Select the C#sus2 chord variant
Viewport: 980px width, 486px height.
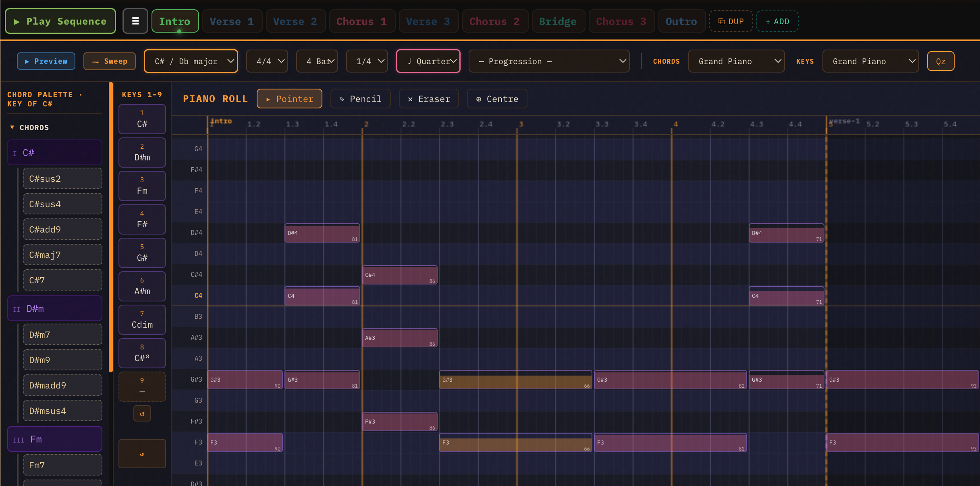tap(63, 179)
